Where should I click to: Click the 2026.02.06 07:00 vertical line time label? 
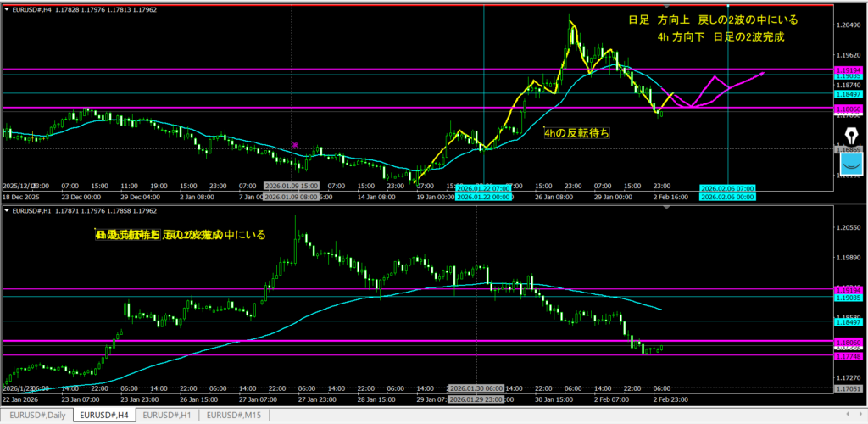726,187
